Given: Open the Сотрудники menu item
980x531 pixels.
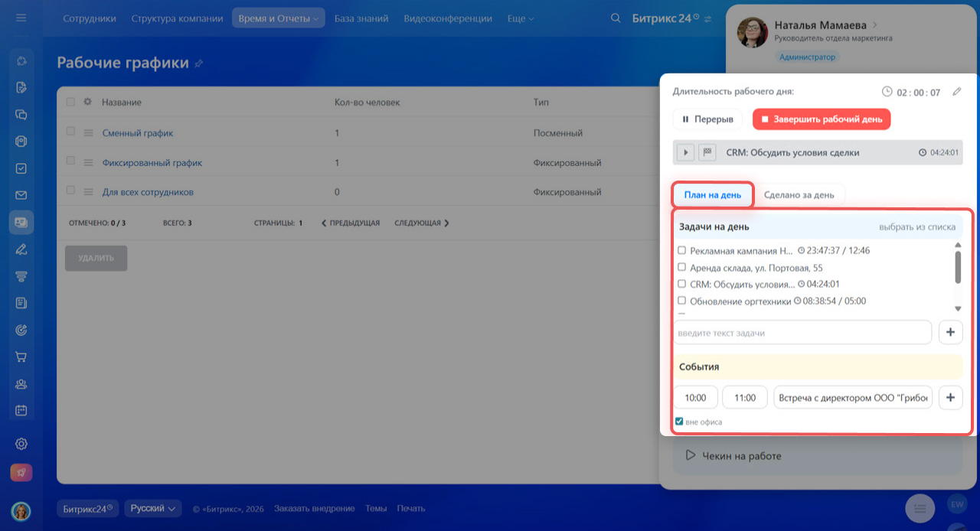Looking at the screenshot, I should click(x=90, y=18).
